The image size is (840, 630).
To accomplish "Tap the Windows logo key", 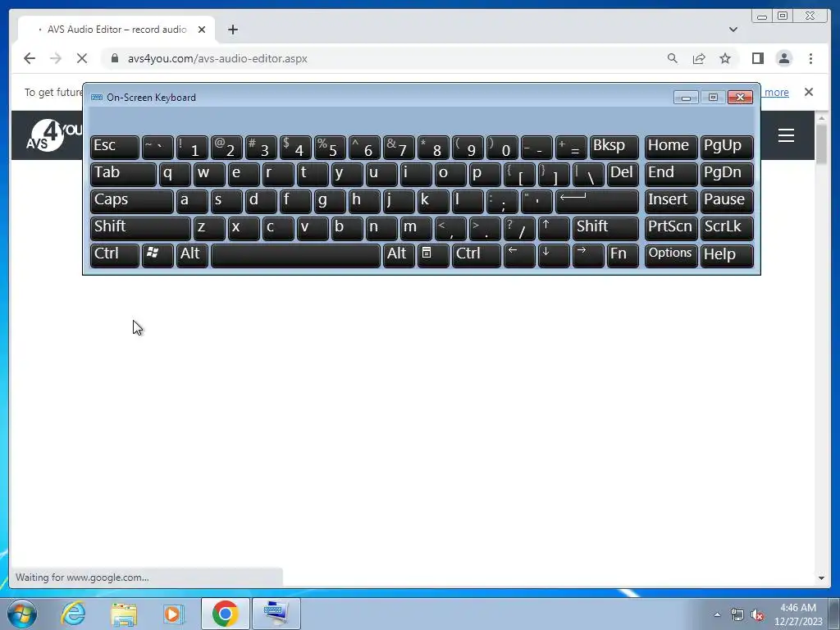I will click(x=157, y=255).
